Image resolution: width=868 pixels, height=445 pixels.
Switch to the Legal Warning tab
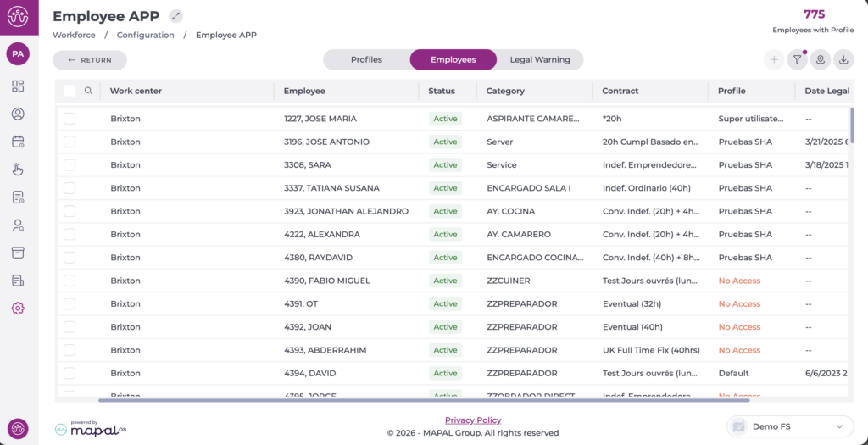tap(539, 60)
